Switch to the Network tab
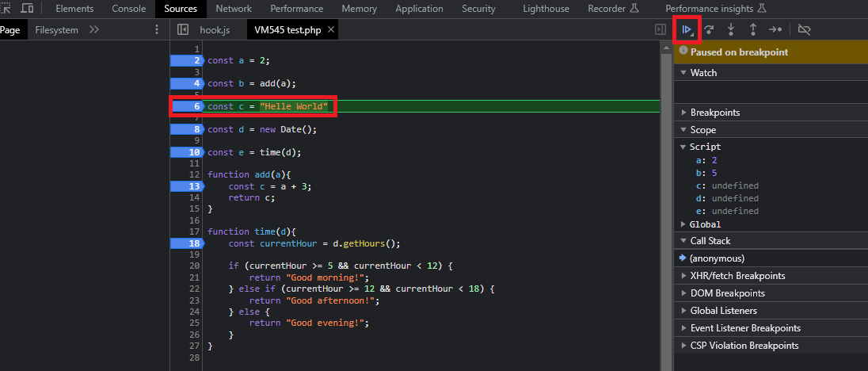 pyautogui.click(x=234, y=9)
